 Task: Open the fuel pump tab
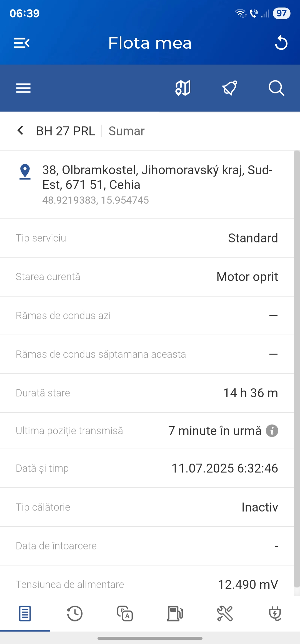pos(175,613)
